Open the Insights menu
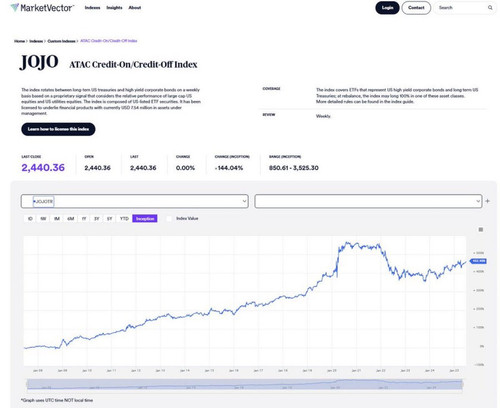The image size is (500, 408). [114, 8]
